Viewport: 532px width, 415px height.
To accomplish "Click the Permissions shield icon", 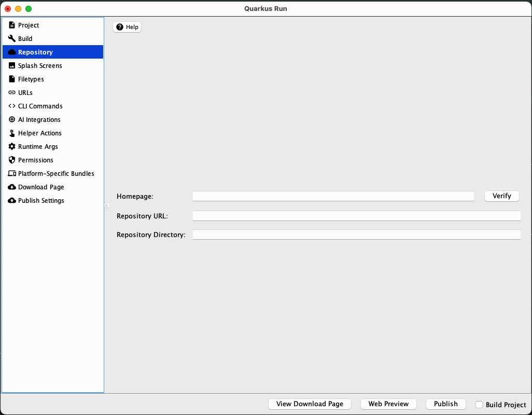I will pos(12,160).
